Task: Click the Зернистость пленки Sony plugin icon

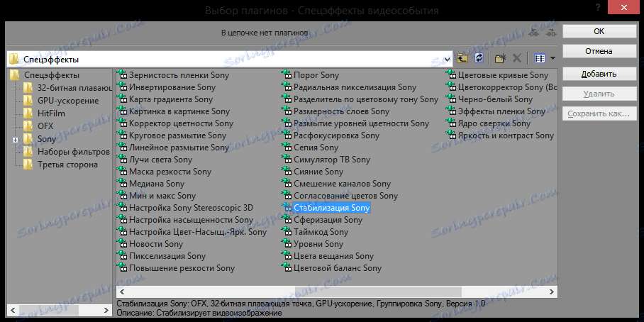Action: 121,74
